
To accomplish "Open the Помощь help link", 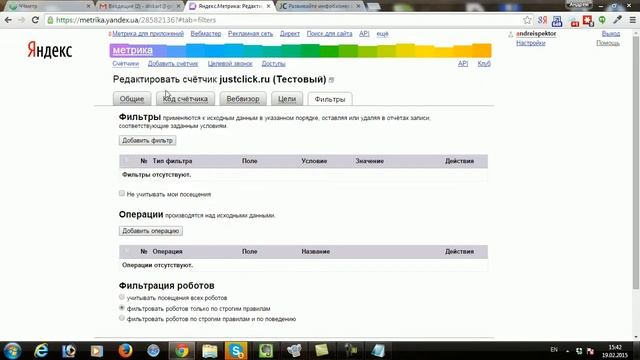I will click(x=608, y=43).
